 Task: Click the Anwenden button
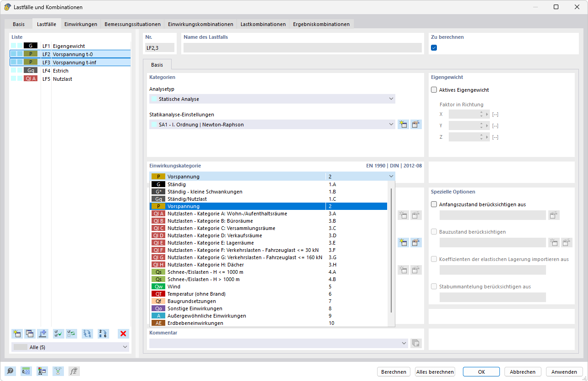564,372
